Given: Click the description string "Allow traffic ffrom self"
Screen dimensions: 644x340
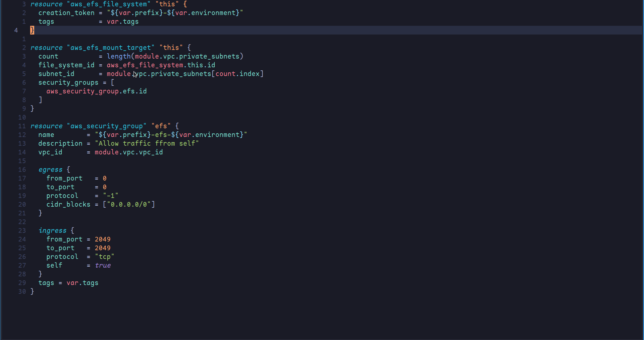Looking at the screenshot, I should (147, 143).
